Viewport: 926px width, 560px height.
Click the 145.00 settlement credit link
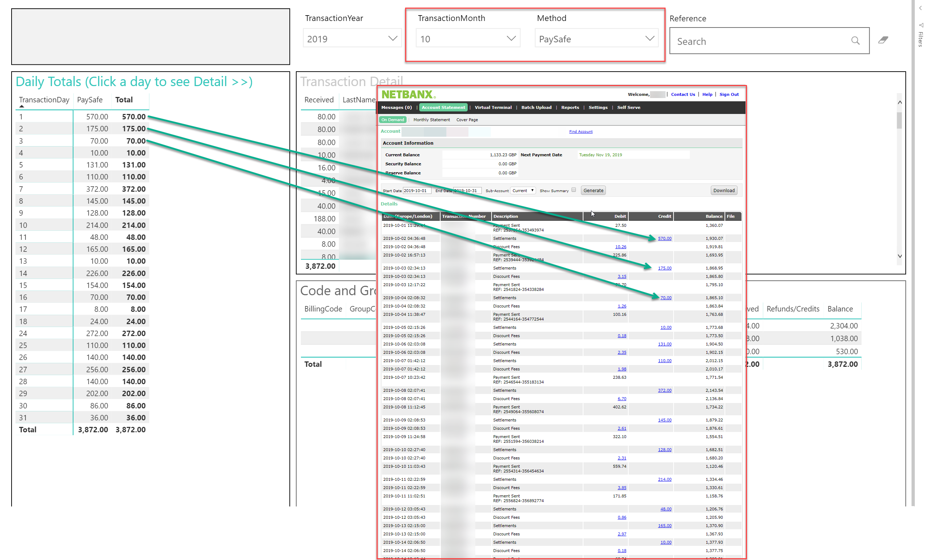664,420
